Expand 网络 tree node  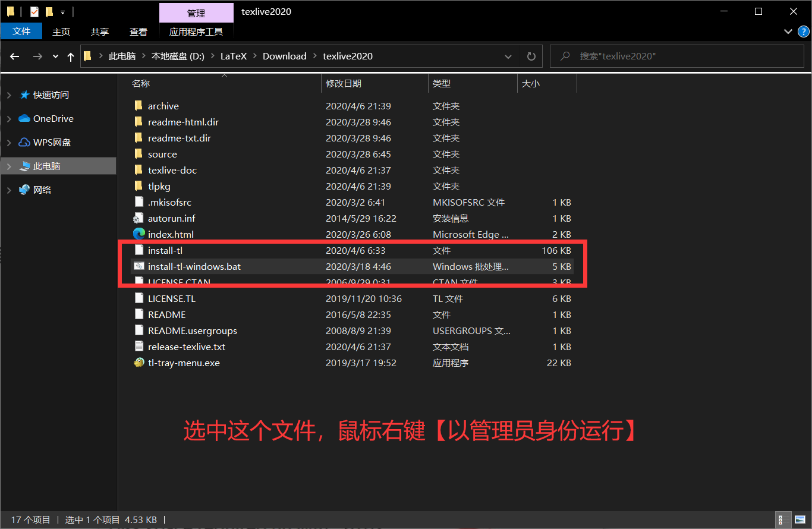click(9, 190)
